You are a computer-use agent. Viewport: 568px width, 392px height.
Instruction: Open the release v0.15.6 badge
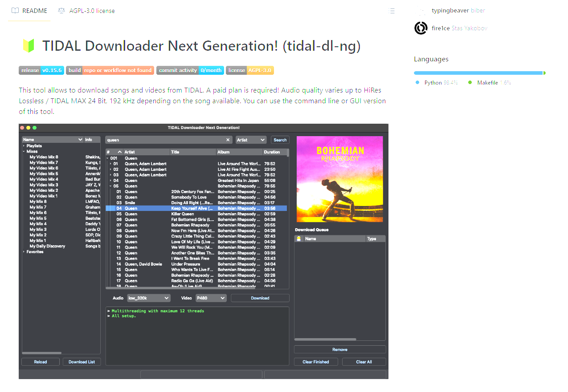click(41, 70)
